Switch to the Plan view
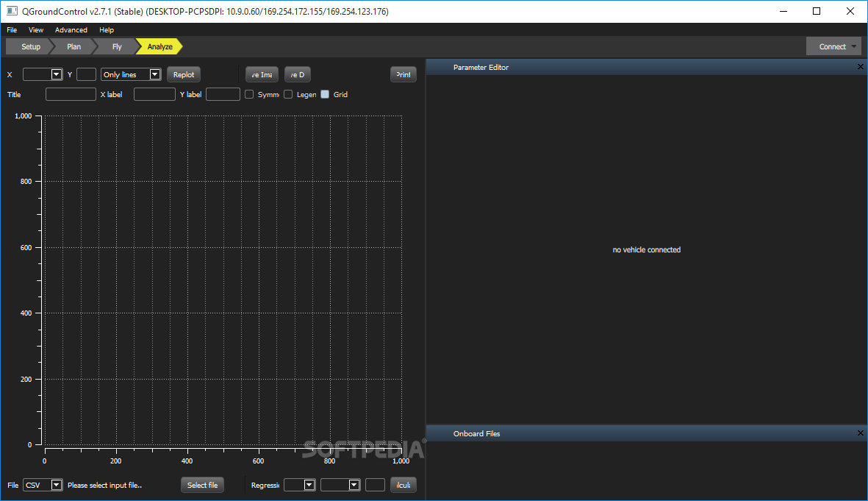The height and width of the screenshot is (501, 868). point(73,46)
